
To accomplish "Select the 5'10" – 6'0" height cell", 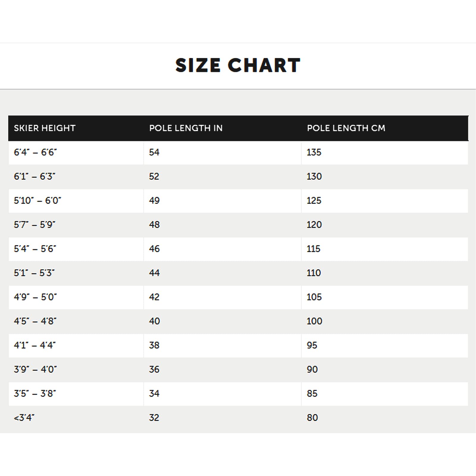I will 76,201.
